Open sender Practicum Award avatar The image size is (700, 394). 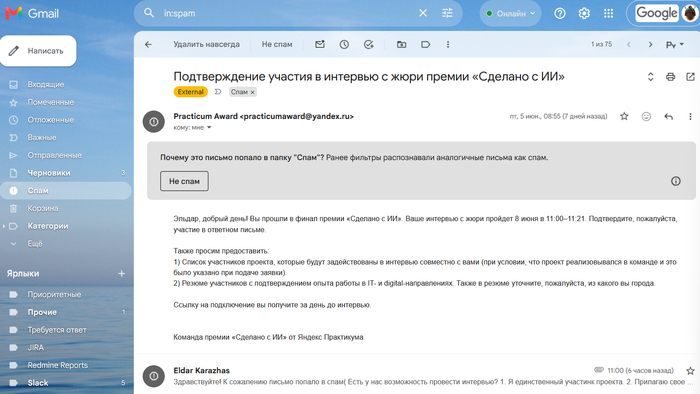click(154, 122)
